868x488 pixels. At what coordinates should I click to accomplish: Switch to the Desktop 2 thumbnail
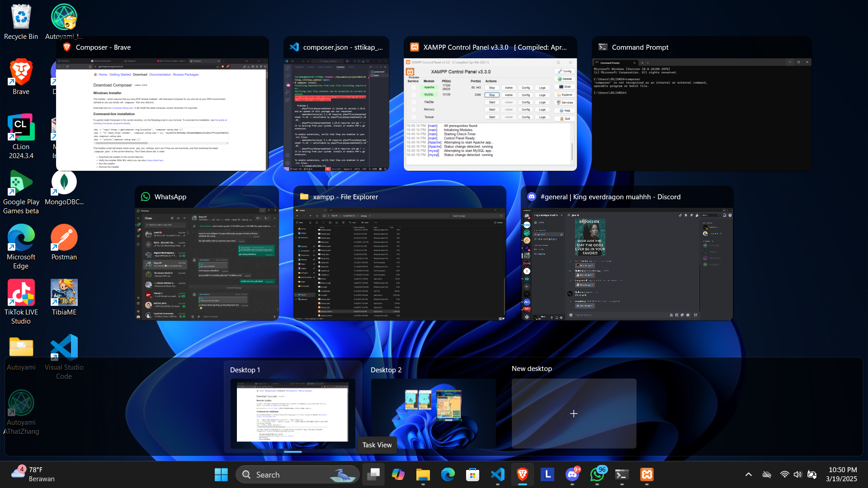433,413
